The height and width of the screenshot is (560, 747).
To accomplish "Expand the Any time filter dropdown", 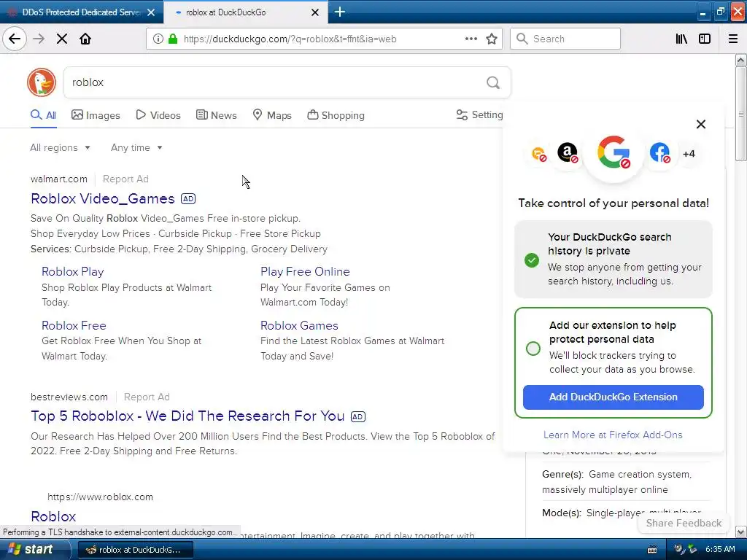I will [x=136, y=147].
